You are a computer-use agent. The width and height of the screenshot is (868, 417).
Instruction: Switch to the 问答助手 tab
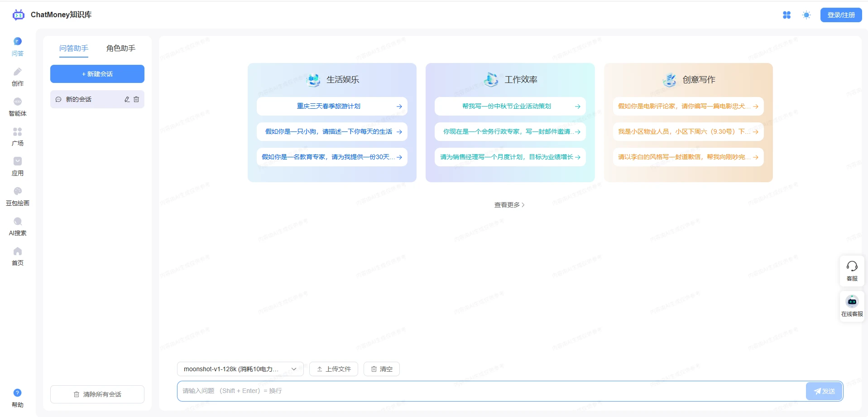coord(74,48)
